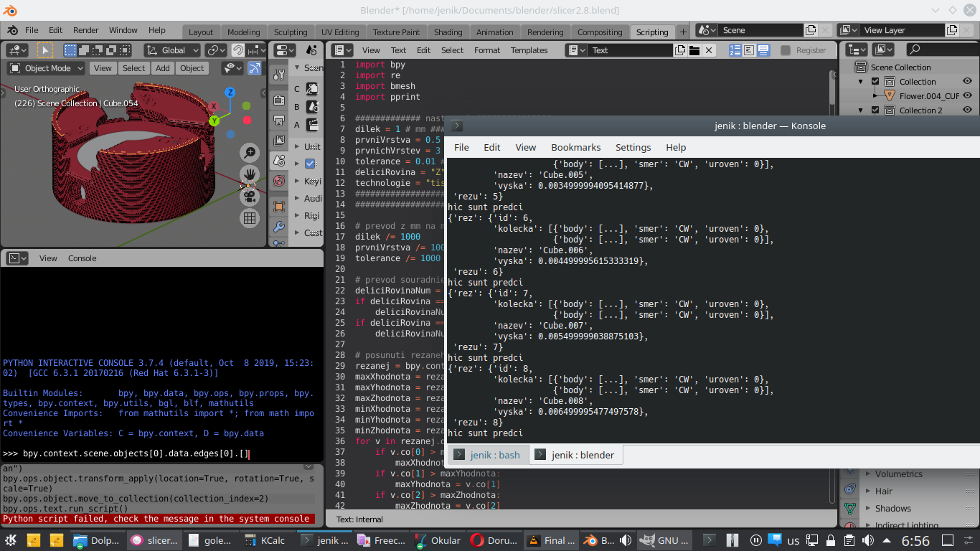This screenshot has height=551, width=980.
Task: Open the KDE application launcher in the taskbar
Action: (11, 540)
